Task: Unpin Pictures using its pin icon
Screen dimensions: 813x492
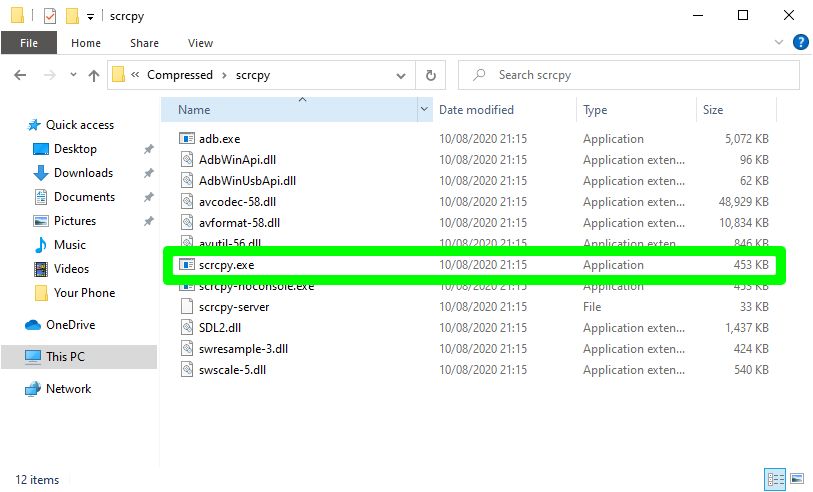Action: pyautogui.click(x=149, y=221)
